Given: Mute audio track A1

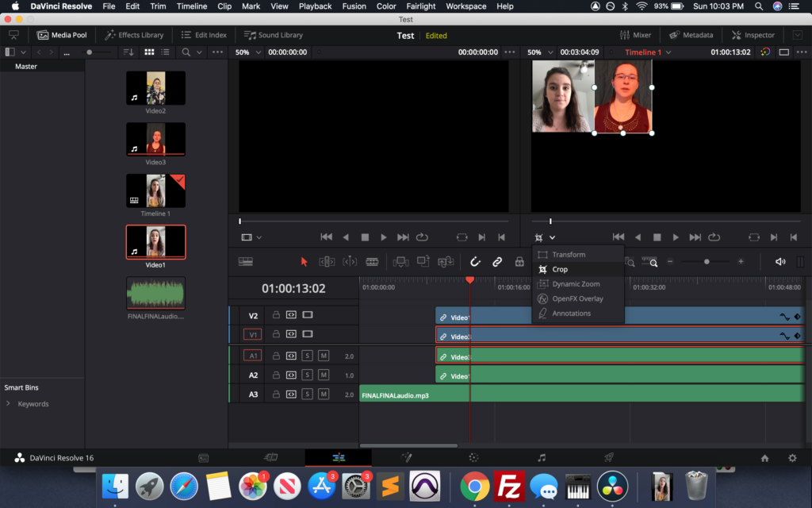Looking at the screenshot, I should point(324,356).
